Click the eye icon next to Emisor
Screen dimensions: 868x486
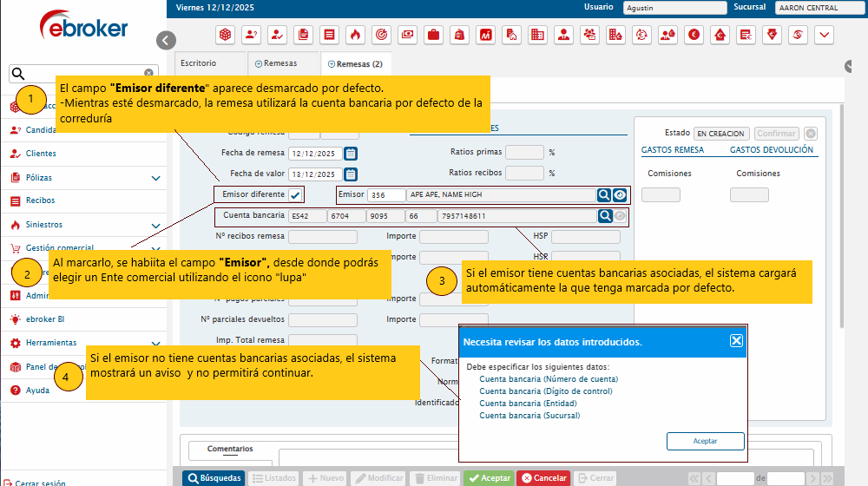620,195
